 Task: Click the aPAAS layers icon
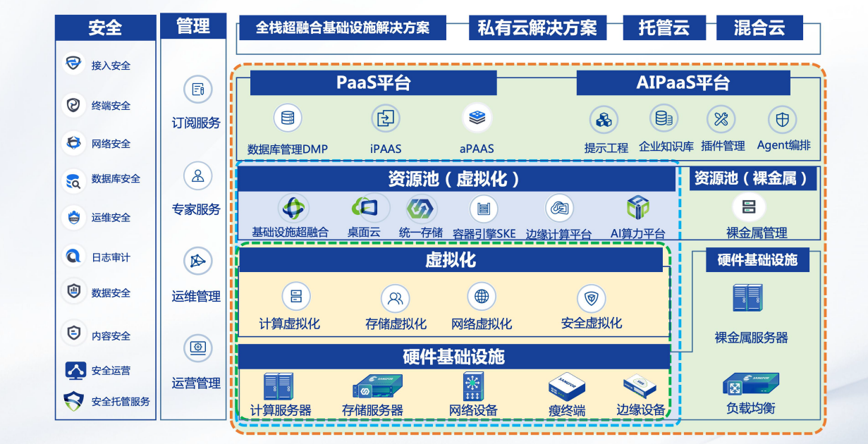pyautogui.click(x=477, y=118)
